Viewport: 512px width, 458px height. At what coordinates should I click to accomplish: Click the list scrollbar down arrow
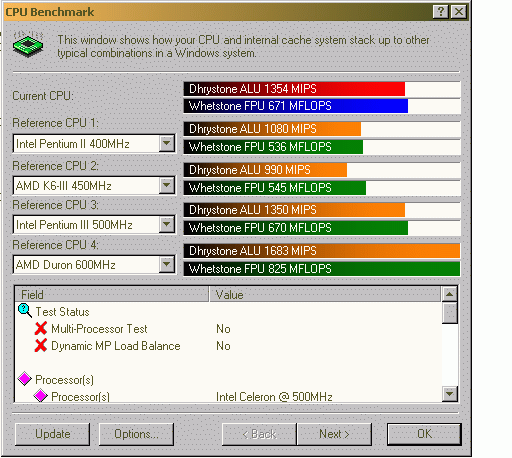point(449,394)
